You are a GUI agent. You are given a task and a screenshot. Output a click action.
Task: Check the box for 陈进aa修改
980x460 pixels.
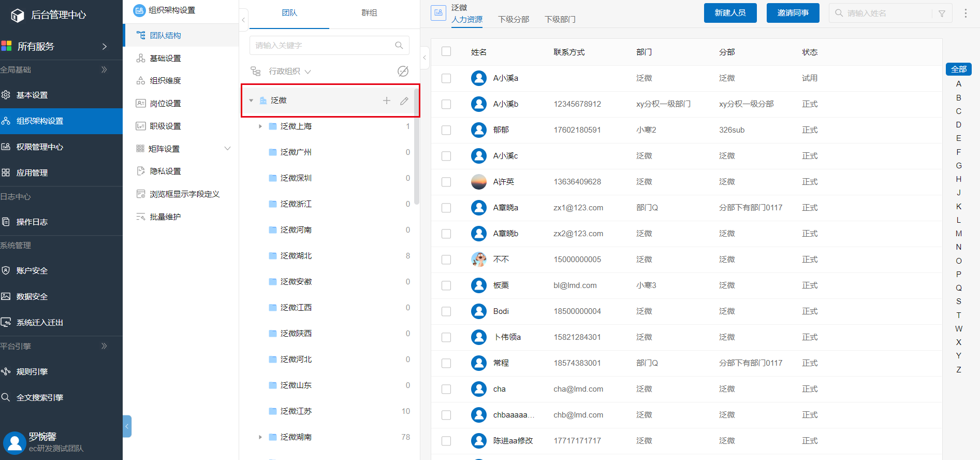pos(446,441)
